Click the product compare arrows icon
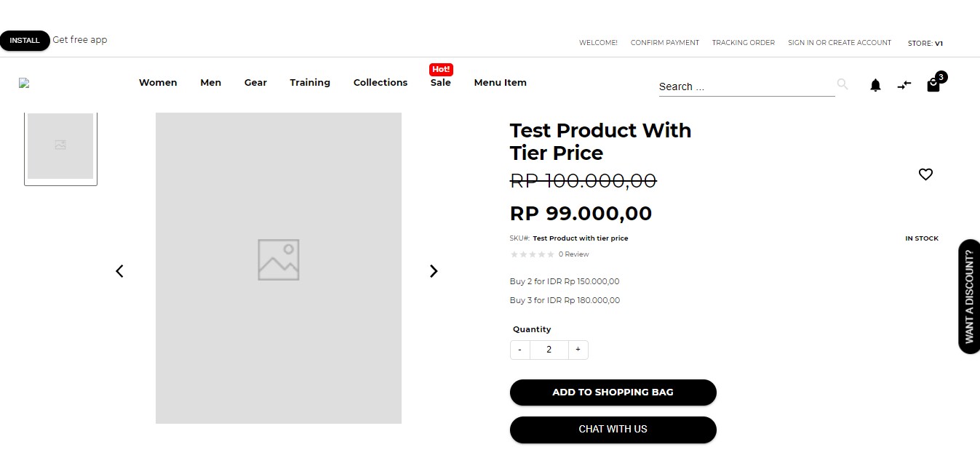The image size is (980, 455). pos(904,85)
